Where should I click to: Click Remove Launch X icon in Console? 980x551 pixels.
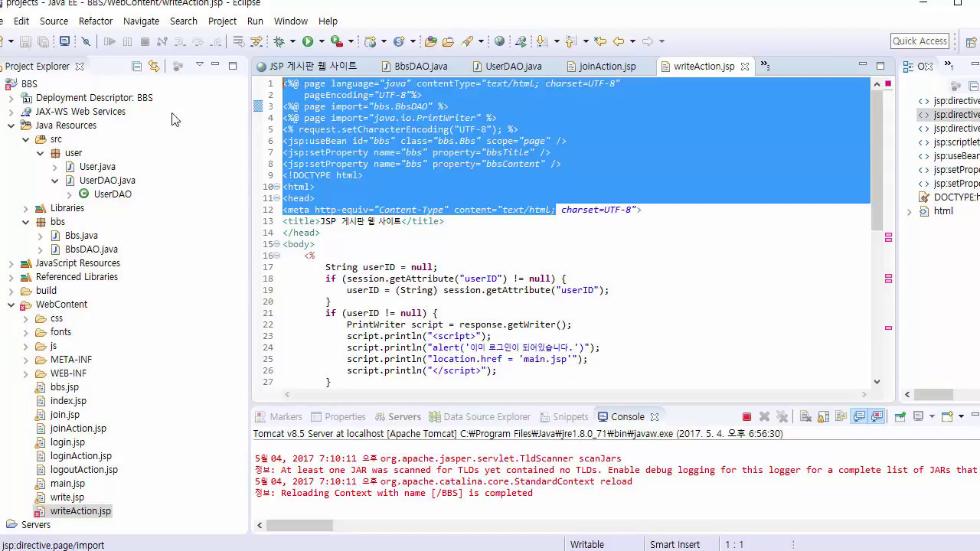(764, 417)
